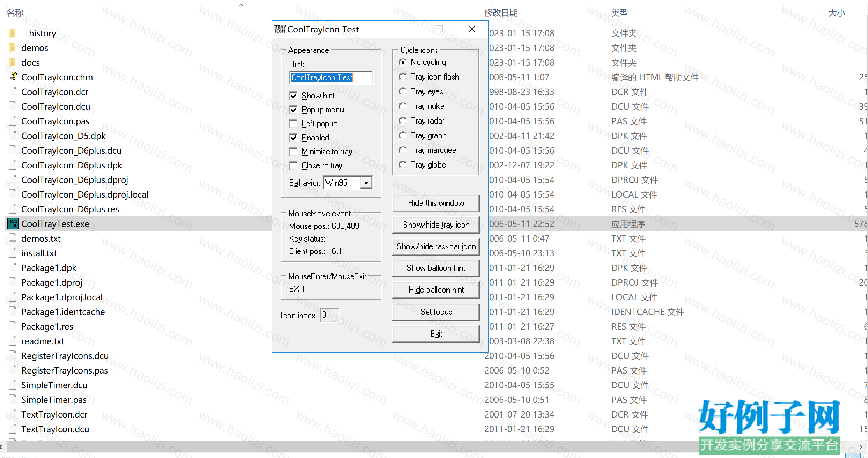
Task: Select Tray graph radio button
Action: tap(403, 135)
